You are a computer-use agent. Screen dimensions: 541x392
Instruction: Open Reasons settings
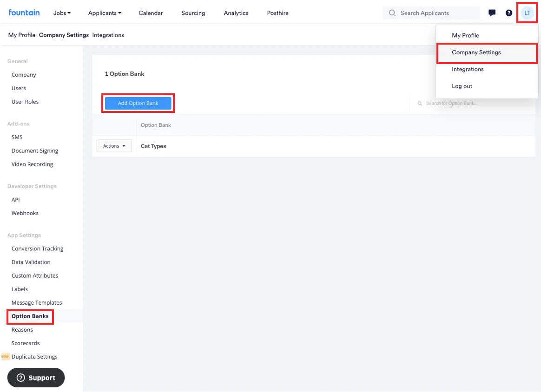22,330
